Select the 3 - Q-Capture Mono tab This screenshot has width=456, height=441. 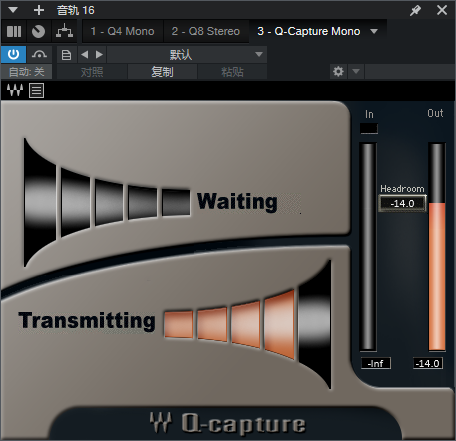pos(309,31)
